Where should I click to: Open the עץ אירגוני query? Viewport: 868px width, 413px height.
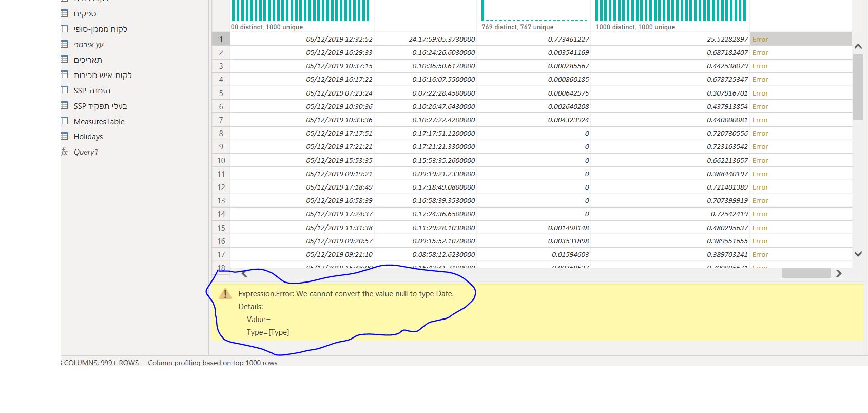click(88, 45)
